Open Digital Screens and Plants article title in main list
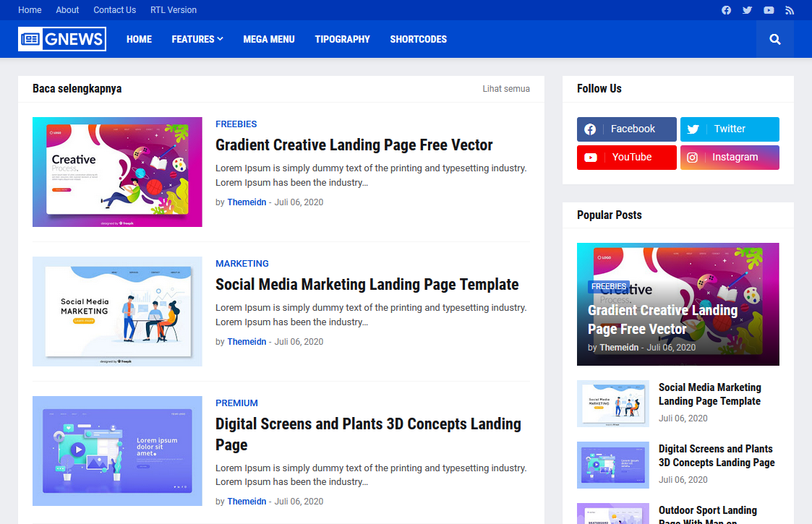 pyautogui.click(x=368, y=434)
